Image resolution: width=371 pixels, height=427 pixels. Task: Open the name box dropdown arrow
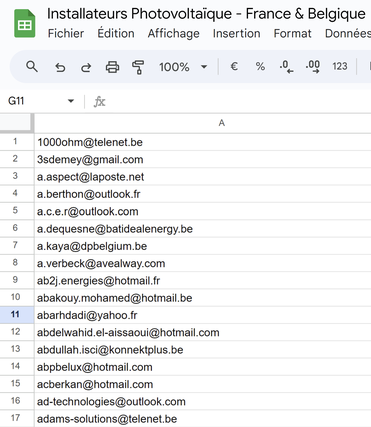[x=71, y=101]
